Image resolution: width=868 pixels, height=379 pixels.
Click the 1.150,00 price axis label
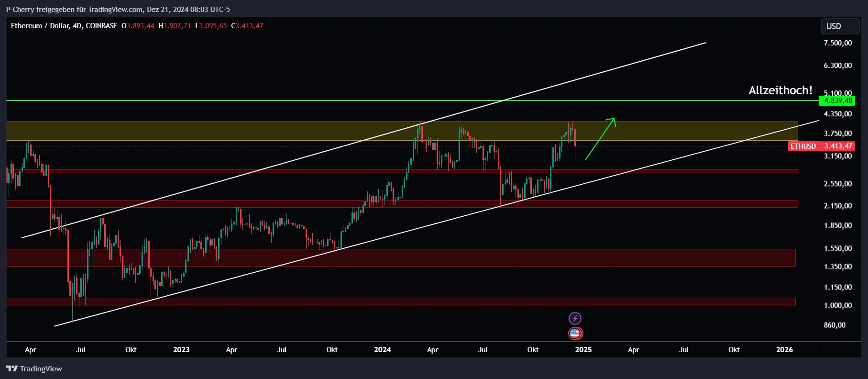pyautogui.click(x=837, y=287)
